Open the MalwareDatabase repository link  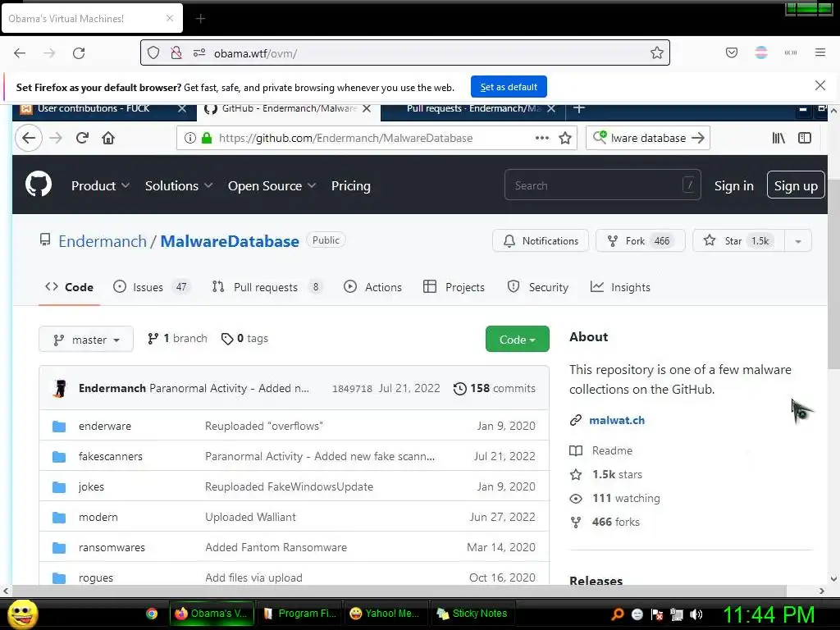click(230, 241)
